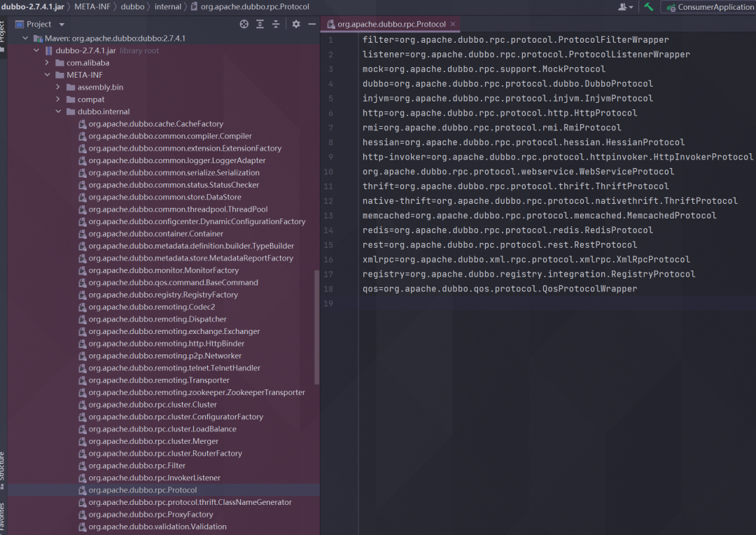Click the Expand All icon in Project panel
756x535 pixels.
click(x=260, y=24)
